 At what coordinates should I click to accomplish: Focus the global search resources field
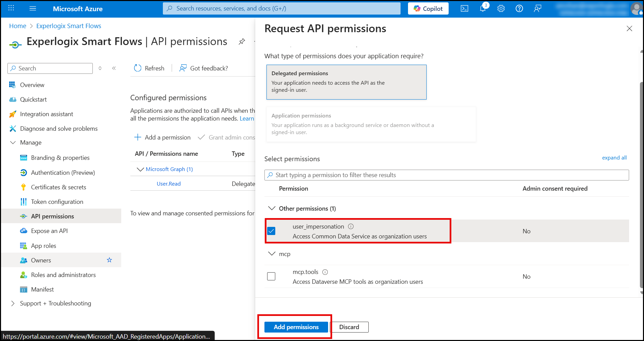click(282, 8)
